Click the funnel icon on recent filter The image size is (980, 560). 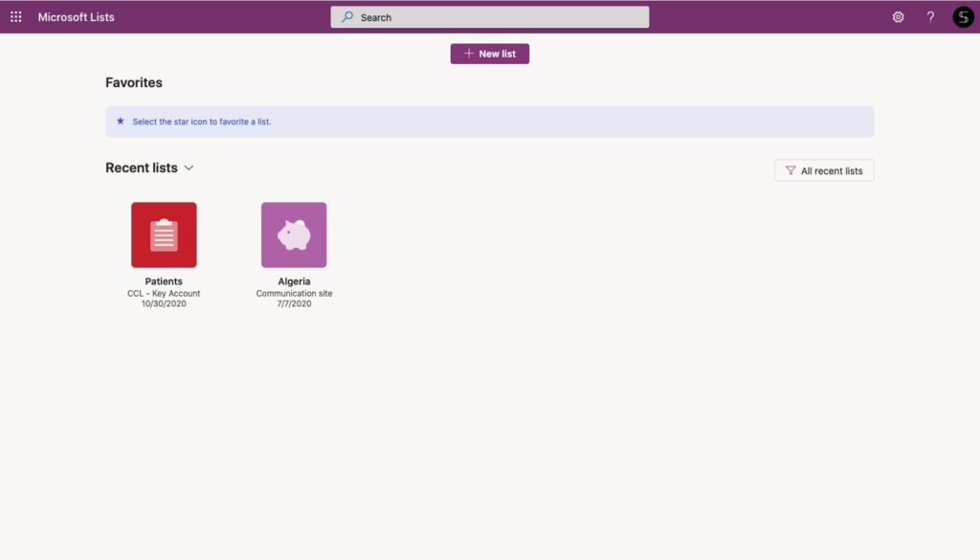(791, 170)
